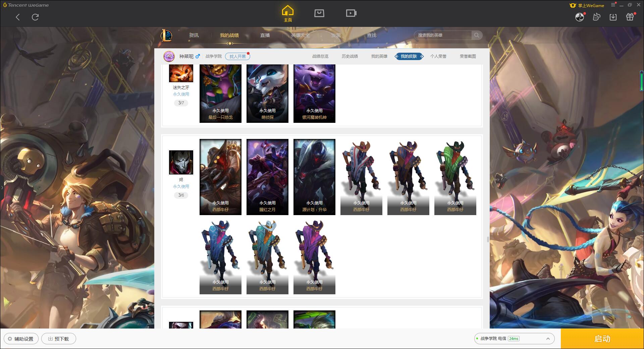
Task: Open the 直播 tab
Action: 265,35
